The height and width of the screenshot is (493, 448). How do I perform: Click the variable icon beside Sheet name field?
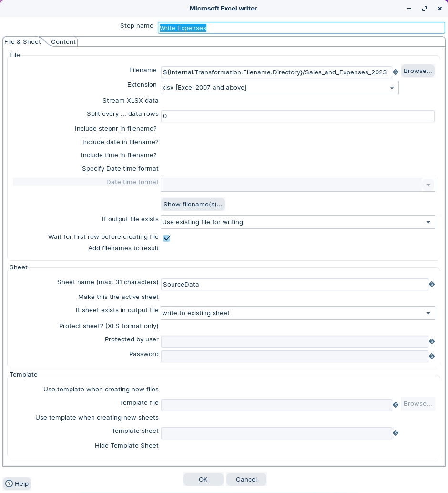click(x=431, y=284)
